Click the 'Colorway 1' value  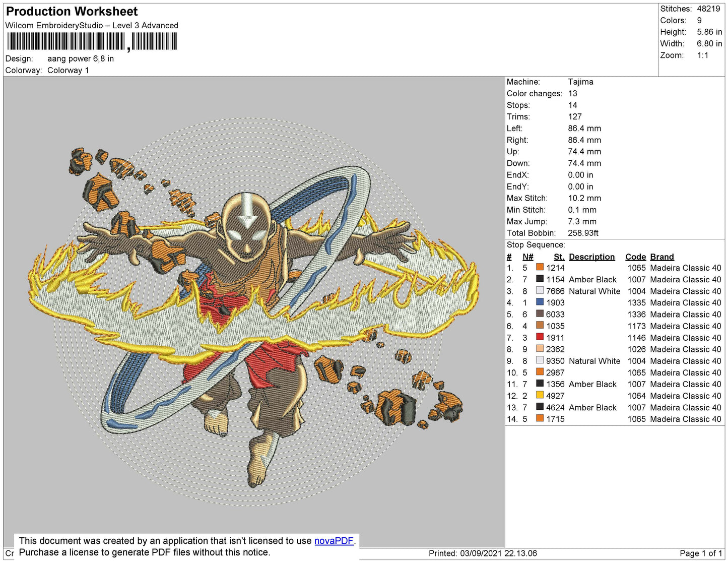[68, 71]
